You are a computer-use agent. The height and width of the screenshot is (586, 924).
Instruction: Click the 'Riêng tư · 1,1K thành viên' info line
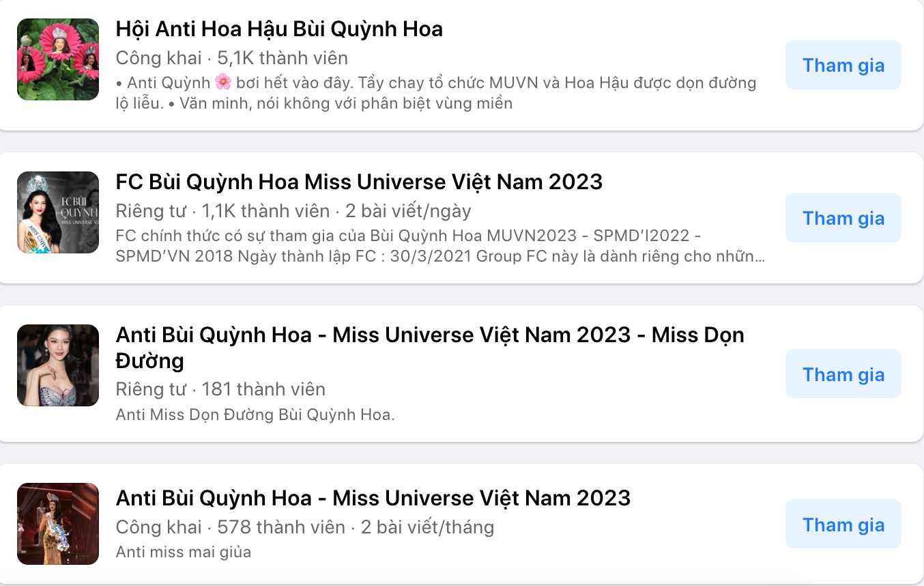coord(293,211)
